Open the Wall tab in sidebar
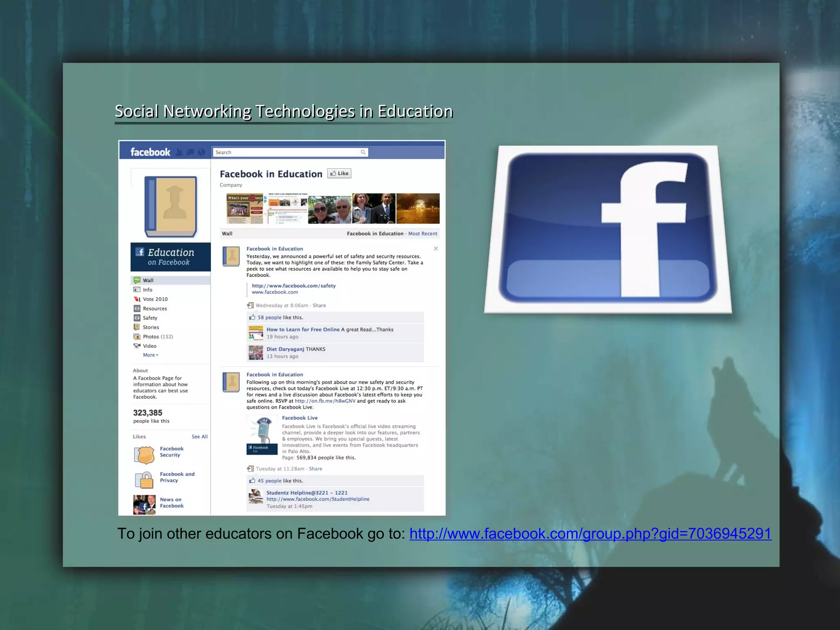840x630 pixels. [x=170, y=280]
